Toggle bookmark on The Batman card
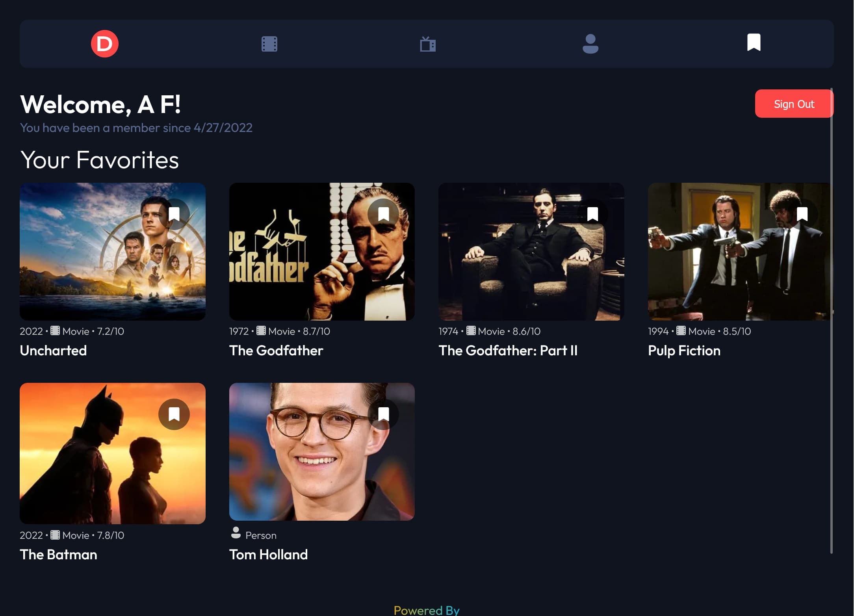 coord(174,414)
